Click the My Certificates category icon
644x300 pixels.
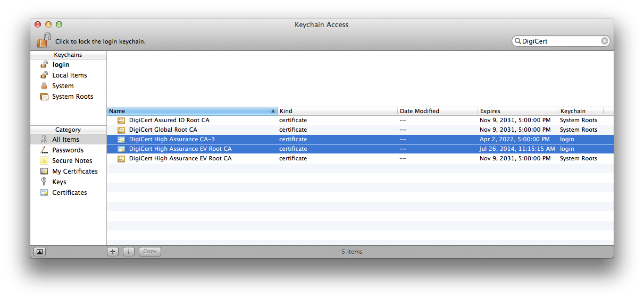click(44, 171)
